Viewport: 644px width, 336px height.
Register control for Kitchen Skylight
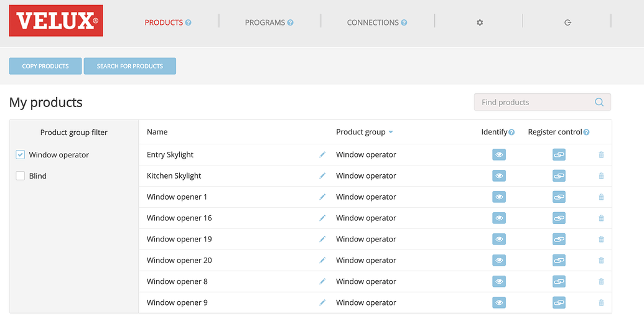(x=559, y=176)
